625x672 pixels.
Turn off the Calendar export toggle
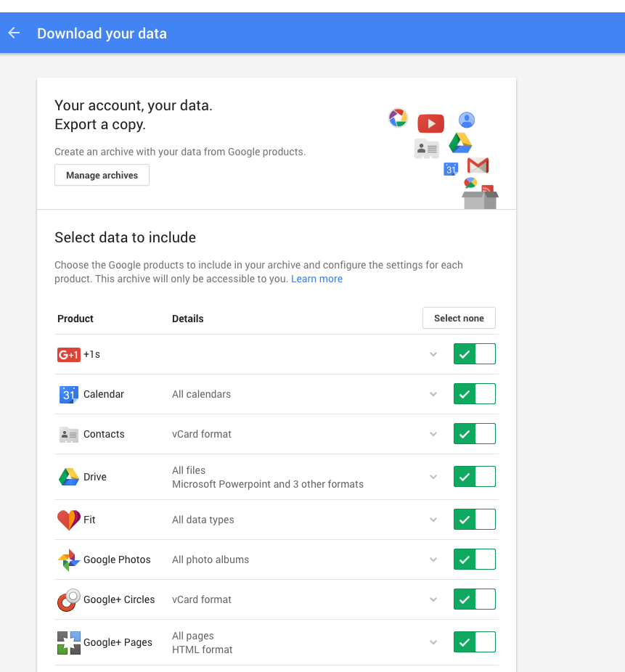pyautogui.click(x=475, y=393)
